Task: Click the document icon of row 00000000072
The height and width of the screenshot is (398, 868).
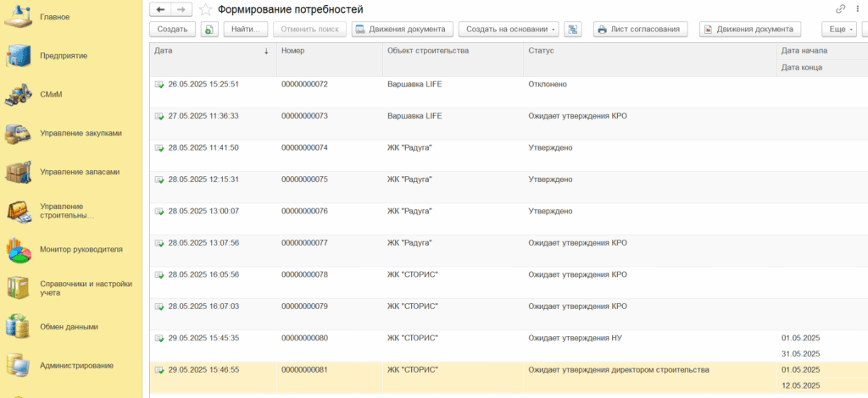Action: [x=159, y=85]
